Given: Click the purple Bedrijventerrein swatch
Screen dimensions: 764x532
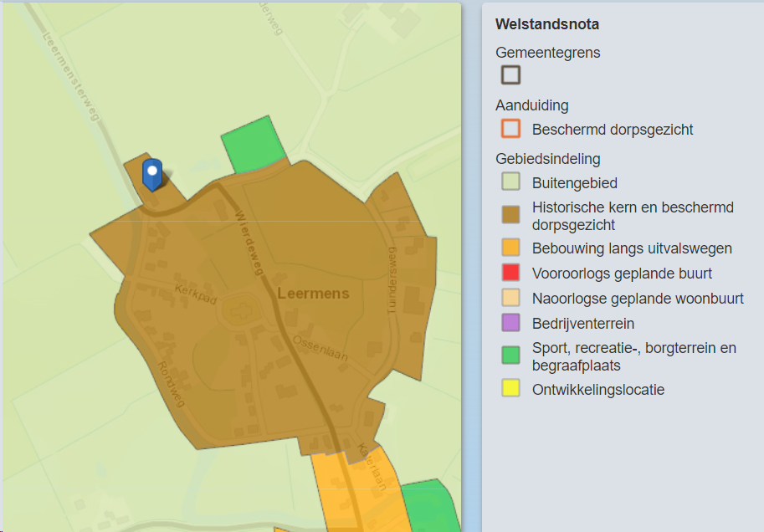Looking at the screenshot, I should [x=510, y=323].
